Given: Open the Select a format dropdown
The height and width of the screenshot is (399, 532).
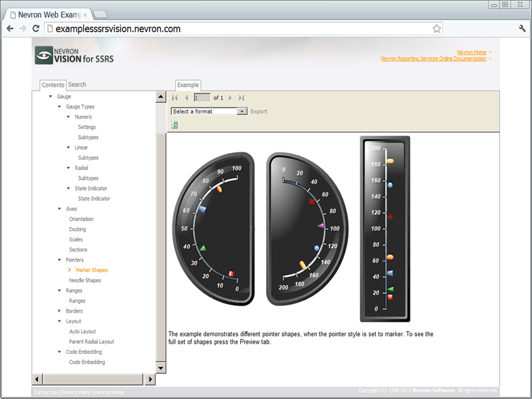Looking at the screenshot, I should pyautogui.click(x=242, y=111).
